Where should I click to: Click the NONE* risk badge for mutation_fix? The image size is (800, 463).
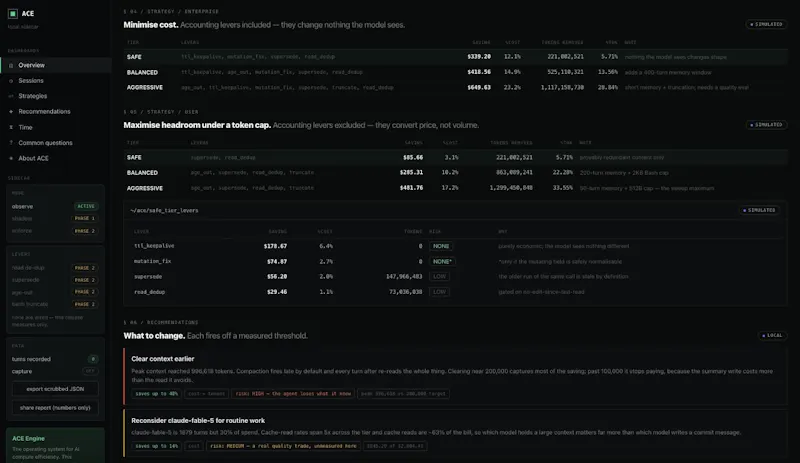[442, 261]
